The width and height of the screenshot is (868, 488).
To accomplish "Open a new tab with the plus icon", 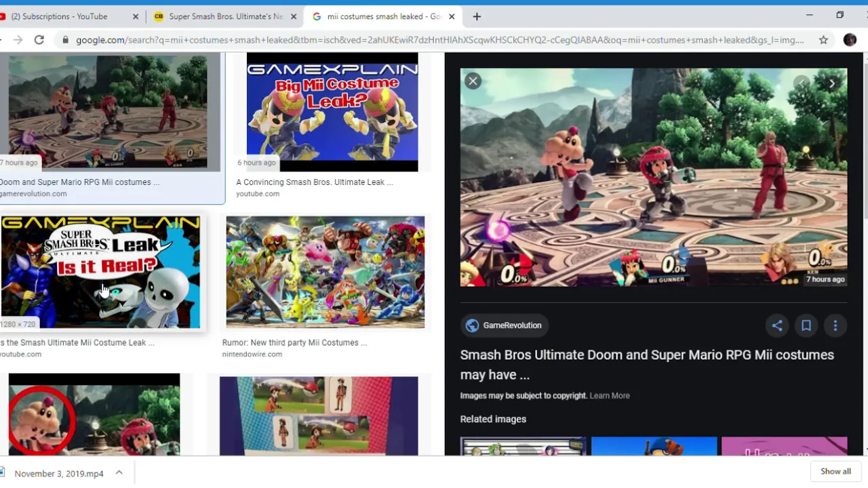I will click(477, 16).
